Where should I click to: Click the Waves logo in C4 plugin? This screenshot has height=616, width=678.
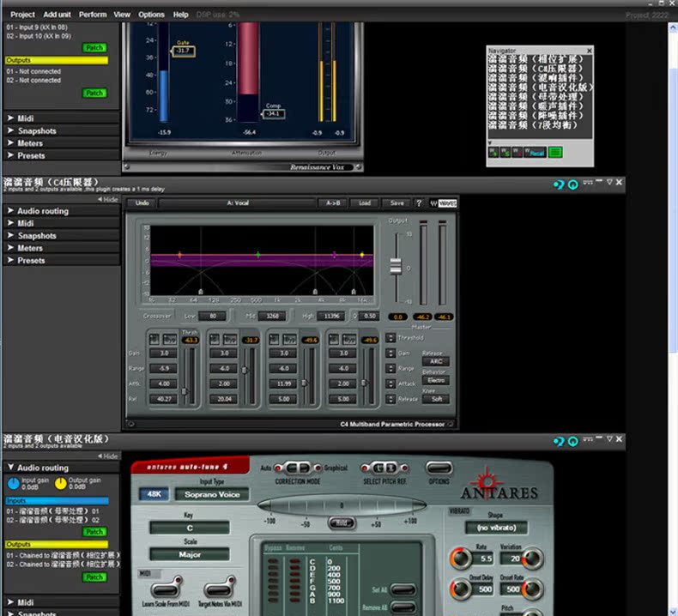point(447,203)
